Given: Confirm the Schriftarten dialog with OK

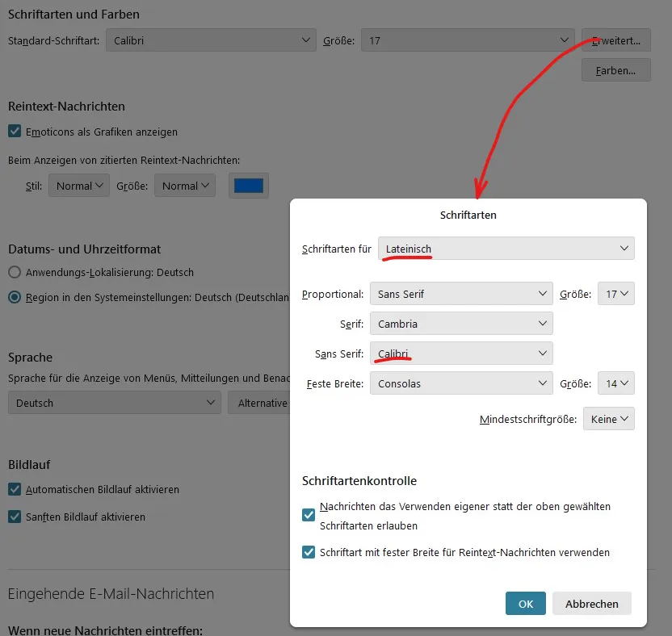Looking at the screenshot, I should (526, 604).
